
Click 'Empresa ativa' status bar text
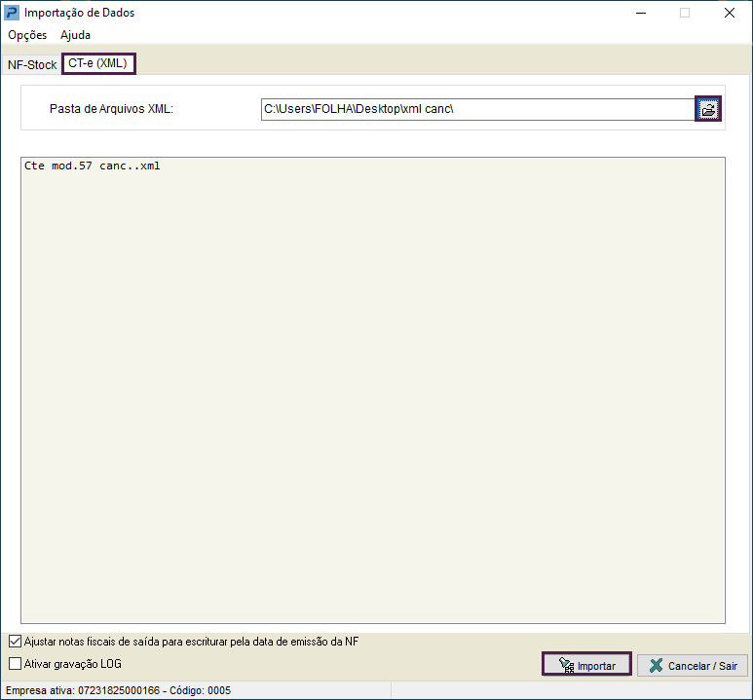(x=118, y=690)
